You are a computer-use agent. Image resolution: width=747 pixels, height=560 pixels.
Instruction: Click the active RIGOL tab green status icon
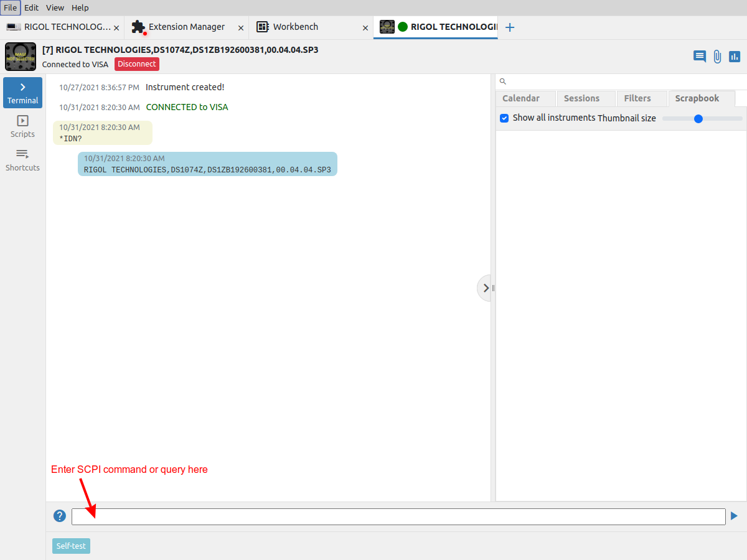(x=403, y=27)
